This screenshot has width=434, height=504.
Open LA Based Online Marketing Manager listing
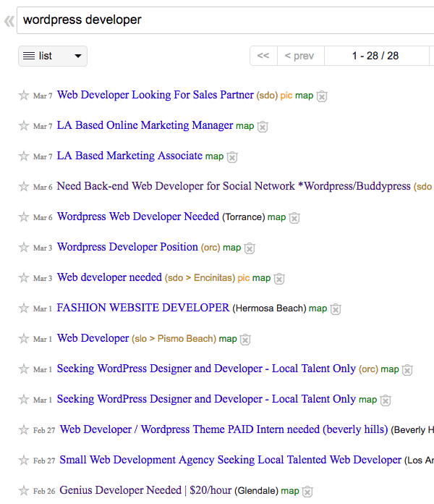pyautogui.click(x=145, y=125)
